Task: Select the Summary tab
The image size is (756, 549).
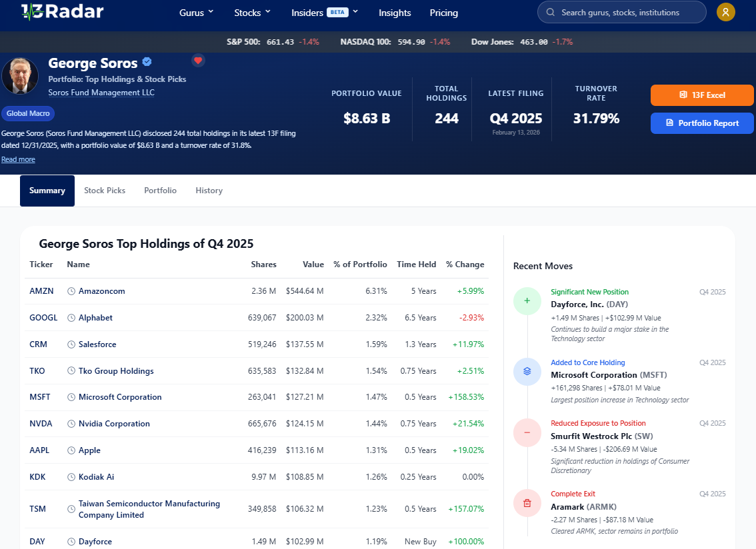Action: tap(47, 191)
